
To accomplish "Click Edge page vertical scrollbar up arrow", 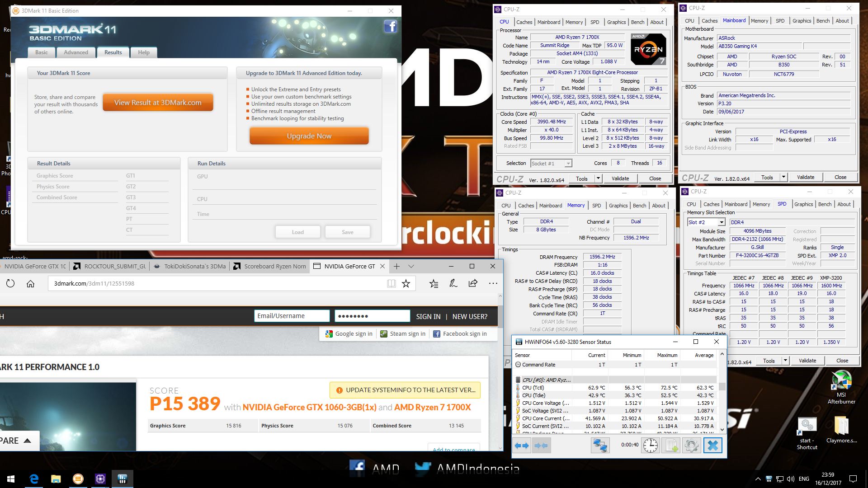I will point(500,296).
